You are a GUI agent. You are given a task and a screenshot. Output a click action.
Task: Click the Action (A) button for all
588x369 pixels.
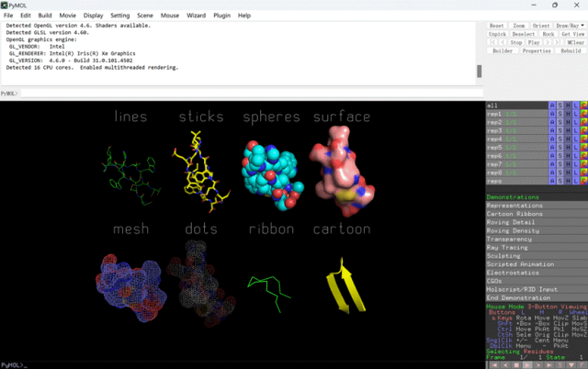551,106
